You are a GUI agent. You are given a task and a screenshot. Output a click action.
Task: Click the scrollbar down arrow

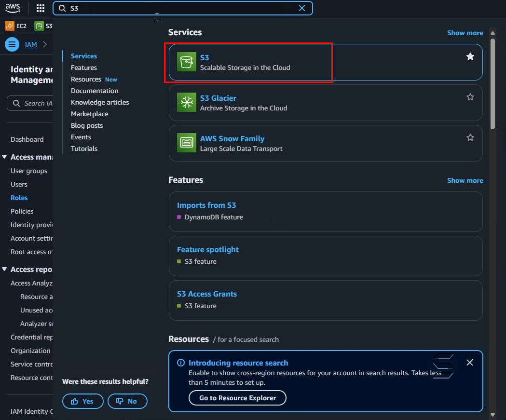coord(492,415)
